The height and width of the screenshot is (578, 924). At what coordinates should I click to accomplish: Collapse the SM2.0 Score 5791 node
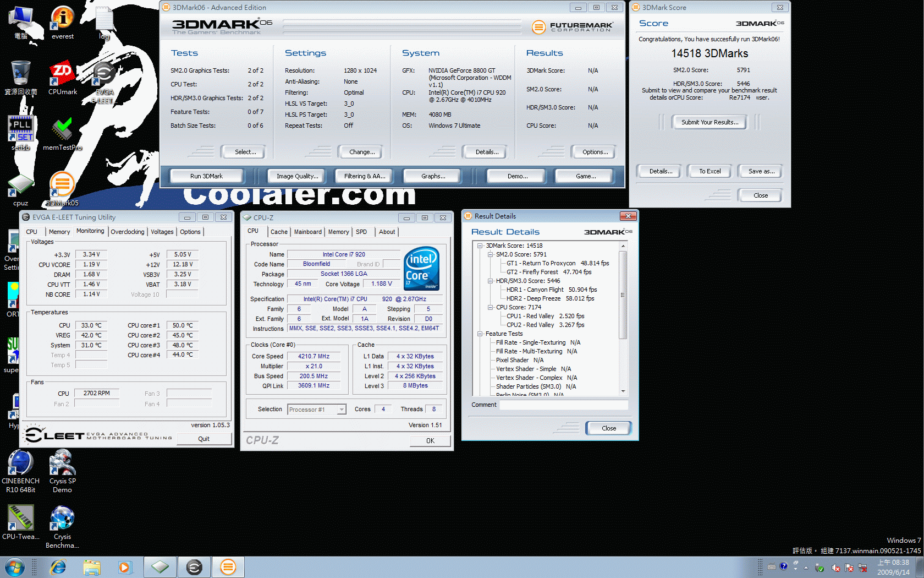tap(490, 254)
